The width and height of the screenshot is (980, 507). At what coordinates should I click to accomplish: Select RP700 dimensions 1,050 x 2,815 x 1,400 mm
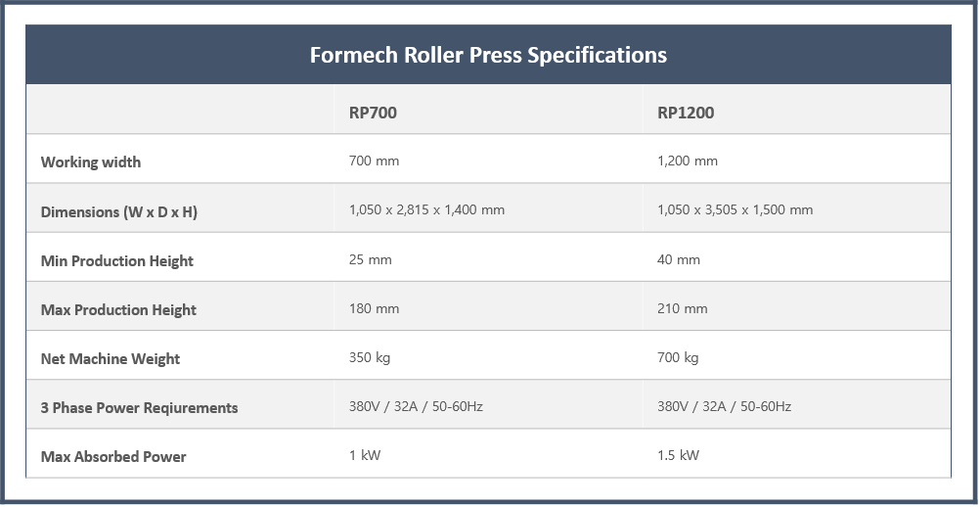coord(426,209)
